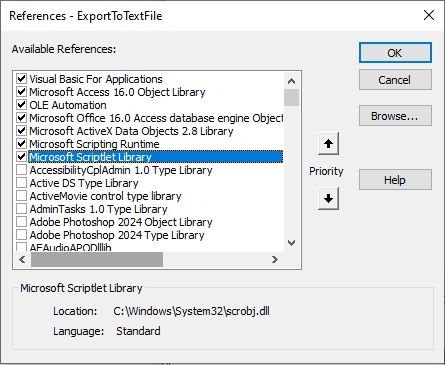Select Microsoft ActiveX Data Objects 2.8 text

pyautogui.click(x=131, y=131)
